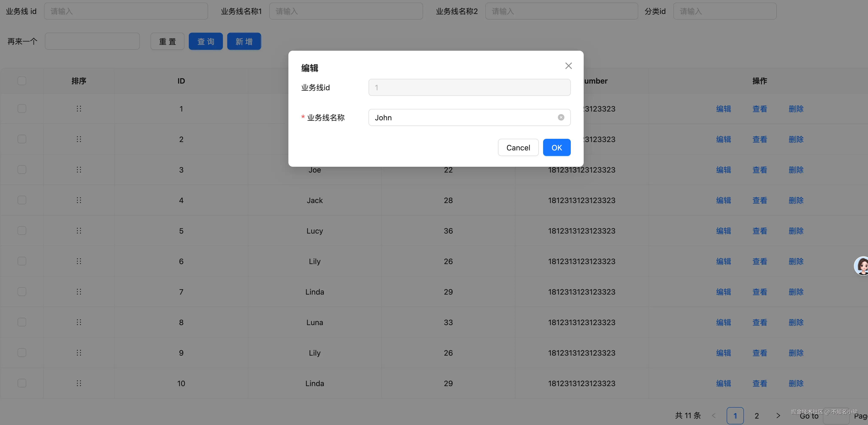Select page 2 in pagination
Image resolution: width=868 pixels, height=425 pixels.
757,416
